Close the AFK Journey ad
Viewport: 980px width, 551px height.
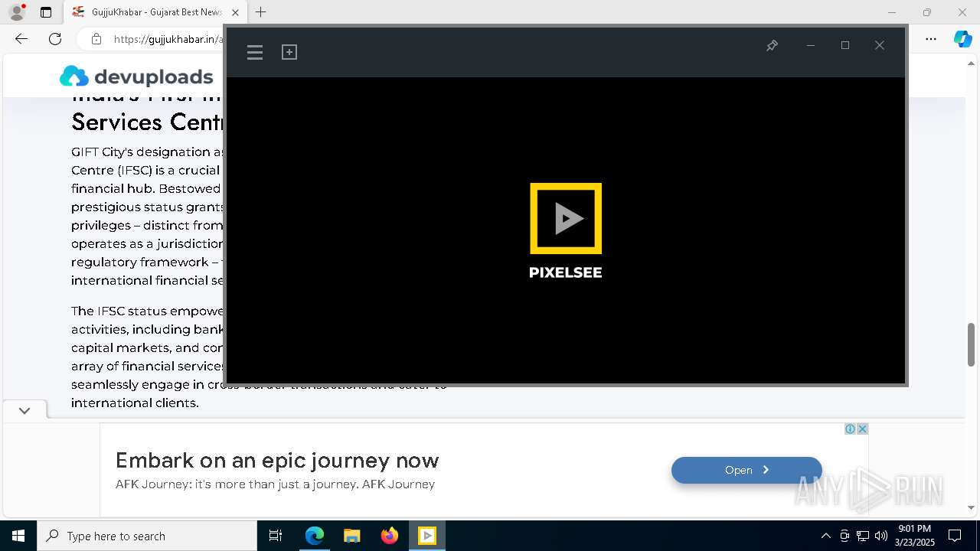[862, 429]
